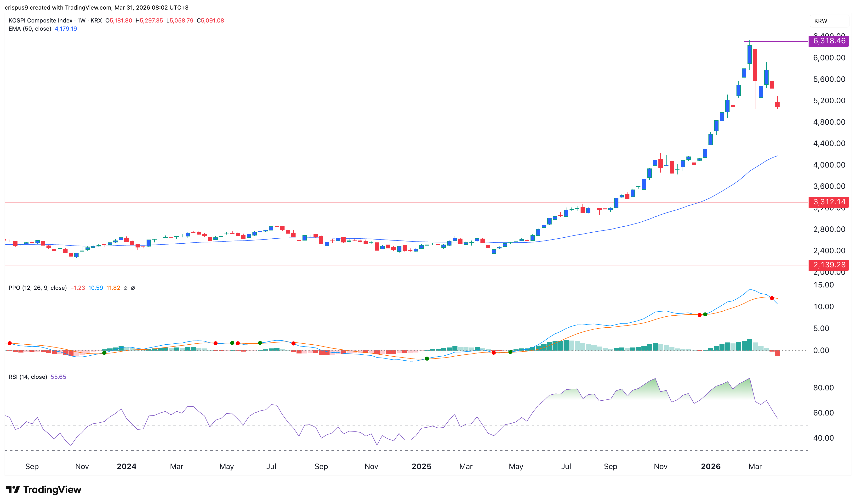This screenshot has width=856, height=504.
Task: Click the red 3,312.14 price tag
Action: click(828, 202)
